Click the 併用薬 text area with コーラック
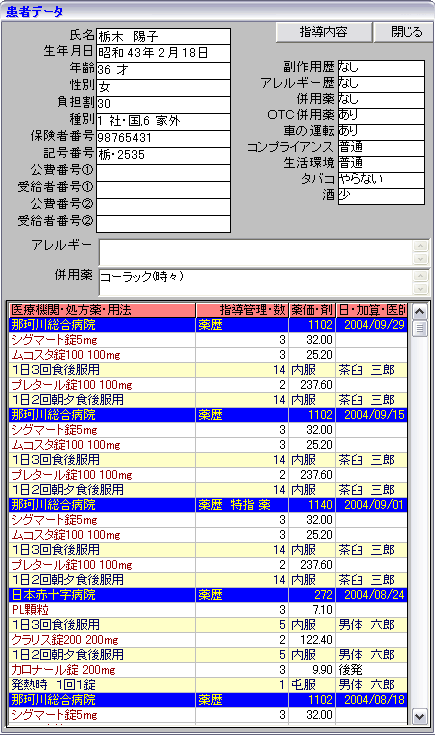The width and height of the screenshot is (435, 735). pyautogui.click(x=256, y=282)
